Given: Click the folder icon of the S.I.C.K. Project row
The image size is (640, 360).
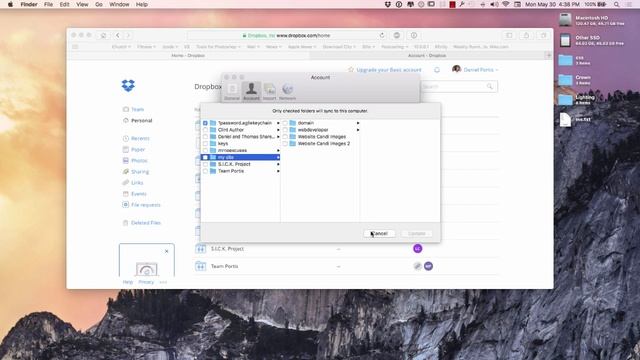Looking at the screenshot, I should [x=200, y=249].
